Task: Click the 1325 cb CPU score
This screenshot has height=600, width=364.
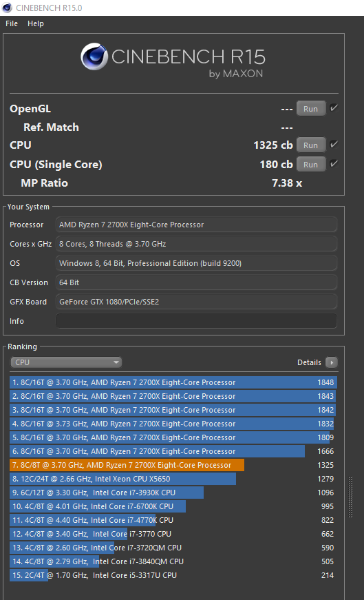Action: (273, 145)
